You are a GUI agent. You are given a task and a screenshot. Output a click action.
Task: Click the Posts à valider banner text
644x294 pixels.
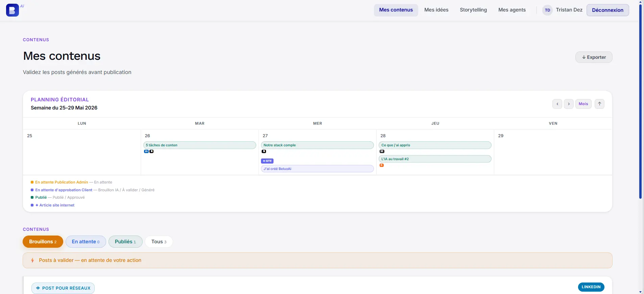point(90,260)
